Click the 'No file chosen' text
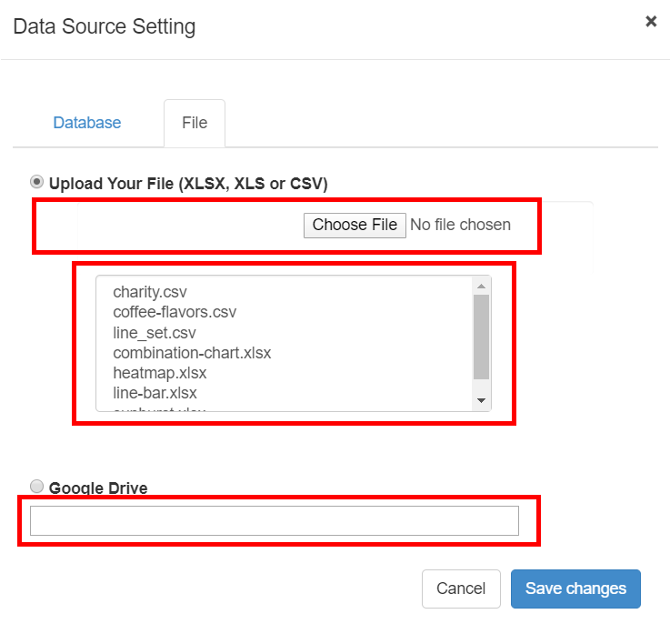This screenshot has height=644, width=670. [460, 225]
